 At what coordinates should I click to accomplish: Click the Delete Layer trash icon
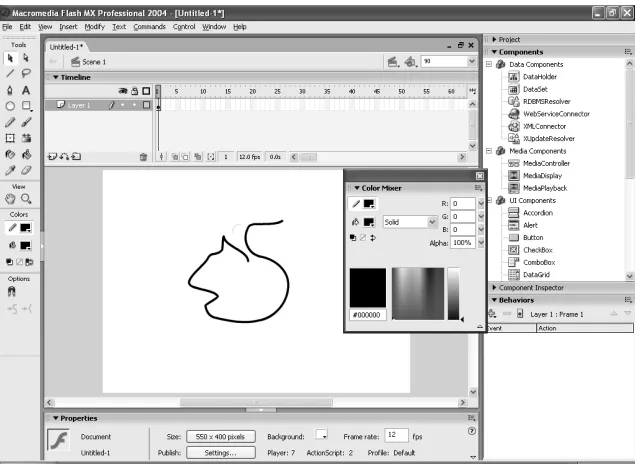pos(143,157)
